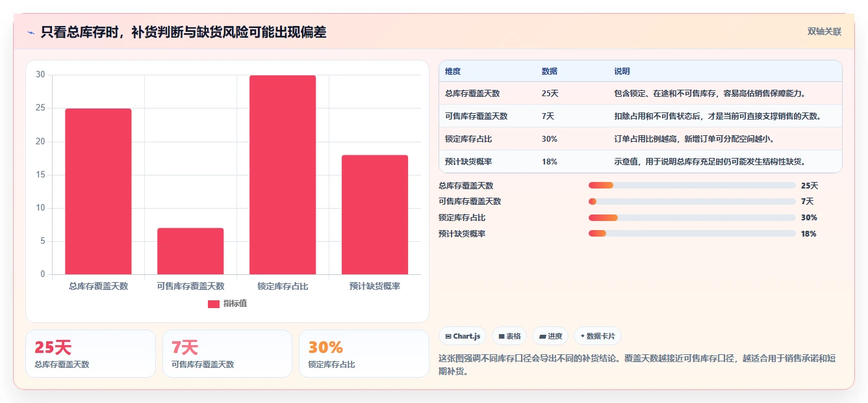Click the 预计缺货概率 progress label

tap(462, 234)
